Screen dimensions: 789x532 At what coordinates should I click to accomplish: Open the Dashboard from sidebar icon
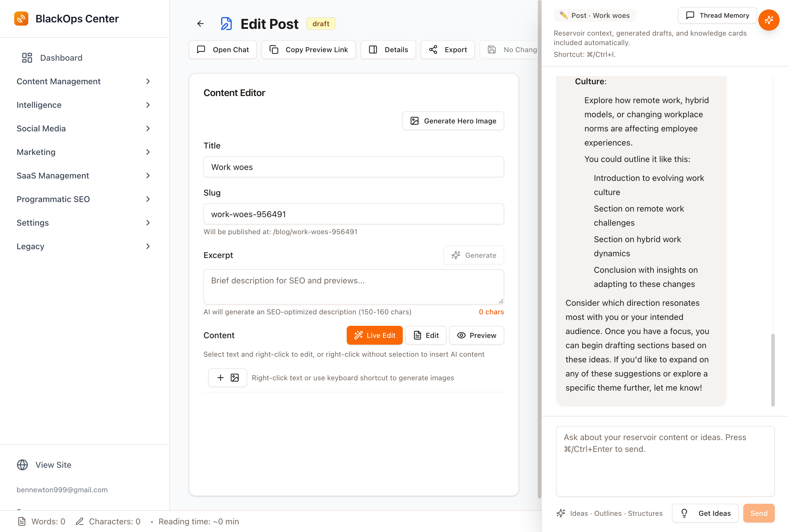tap(27, 58)
